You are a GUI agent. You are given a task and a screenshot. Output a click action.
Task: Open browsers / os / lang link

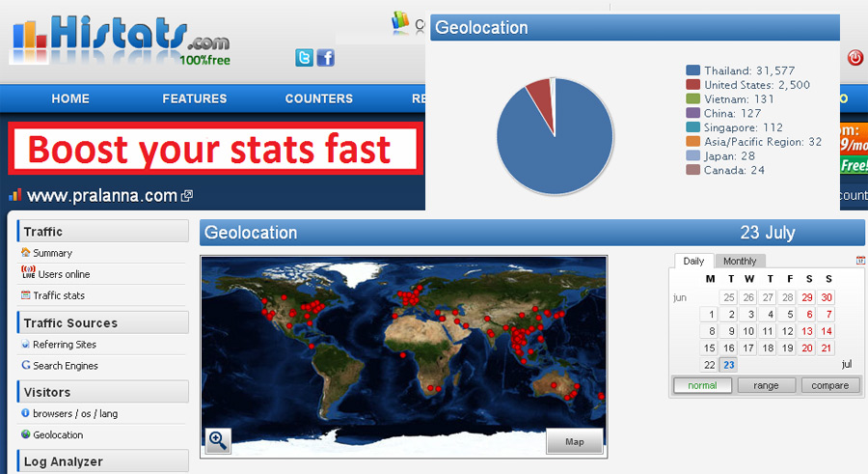(x=75, y=413)
